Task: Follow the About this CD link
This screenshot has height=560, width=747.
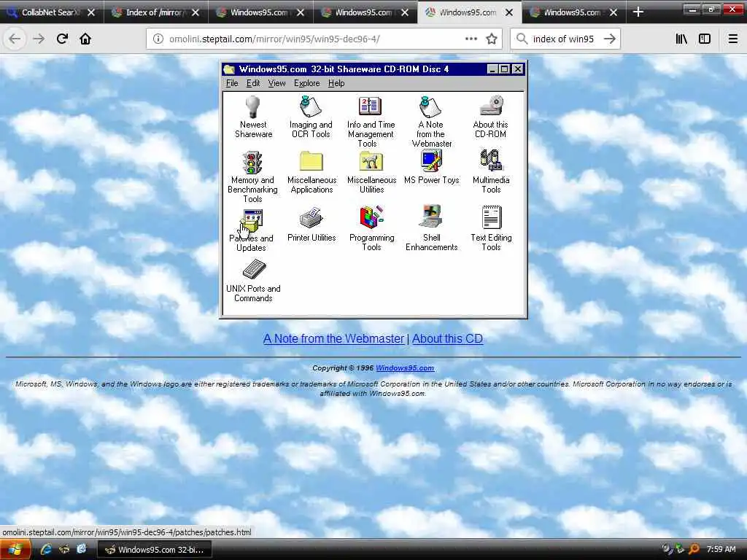Action: click(447, 338)
